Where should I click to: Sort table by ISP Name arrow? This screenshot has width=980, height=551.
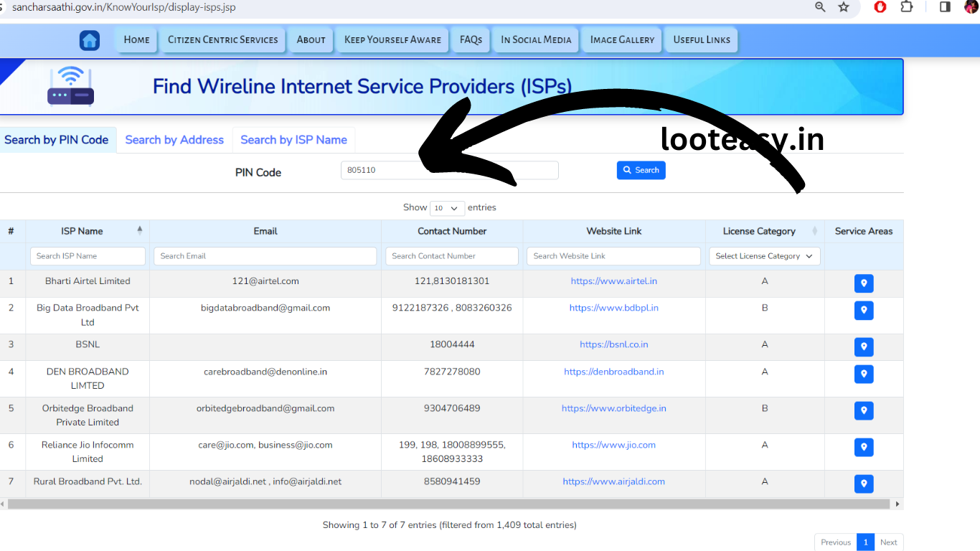pyautogui.click(x=140, y=230)
